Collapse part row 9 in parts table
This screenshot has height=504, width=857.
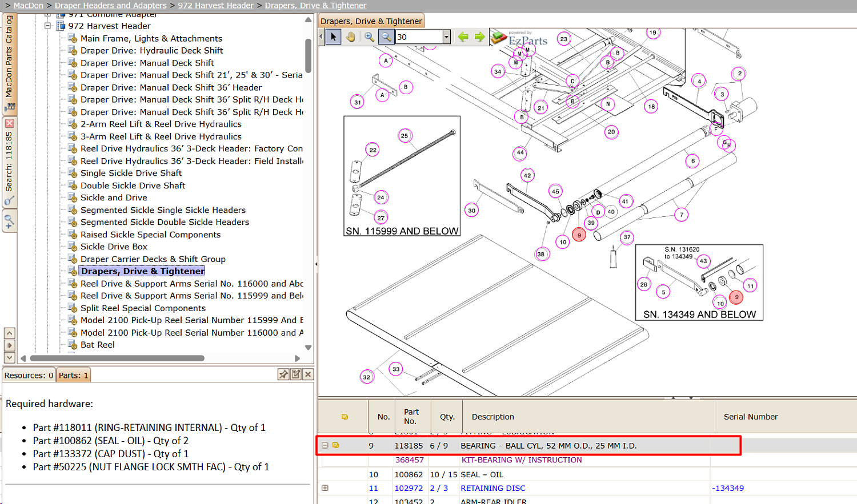(x=325, y=445)
